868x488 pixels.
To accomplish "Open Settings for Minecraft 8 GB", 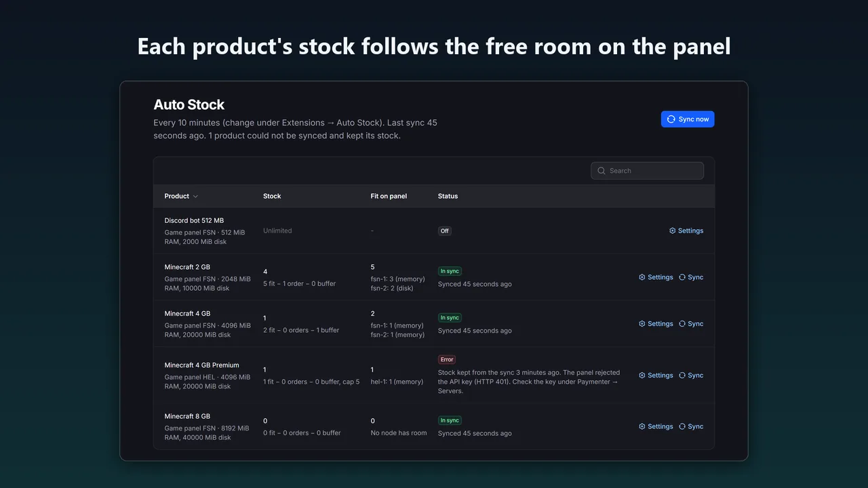I will [x=656, y=427].
